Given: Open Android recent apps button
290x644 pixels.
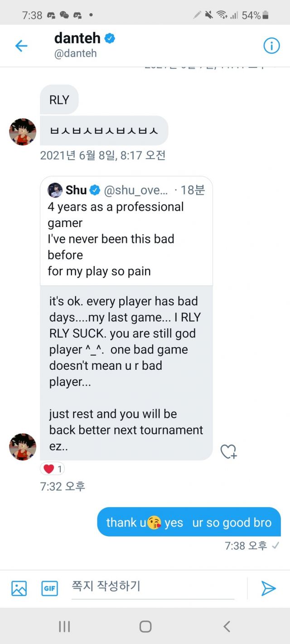Looking at the screenshot, I should 64,626.
